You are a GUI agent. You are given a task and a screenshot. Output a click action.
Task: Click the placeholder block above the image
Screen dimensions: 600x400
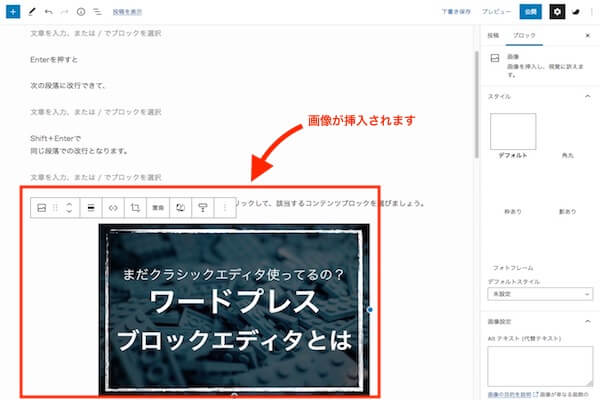[x=96, y=177]
